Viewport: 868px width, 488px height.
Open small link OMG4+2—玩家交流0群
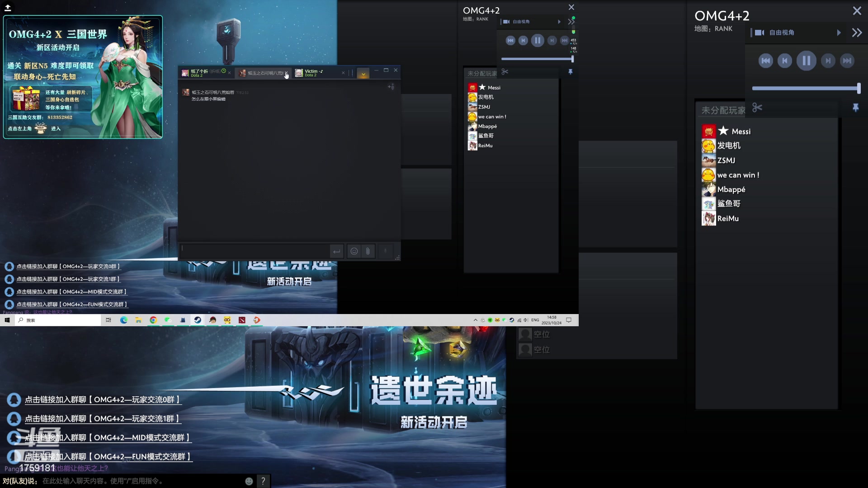point(68,267)
